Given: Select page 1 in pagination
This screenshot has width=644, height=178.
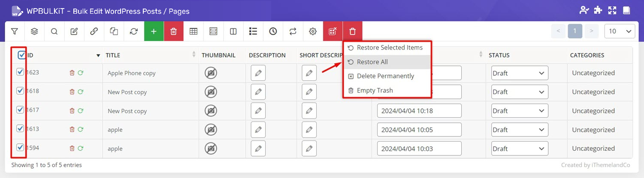Looking at the screenshot, I should click(575, 31).
